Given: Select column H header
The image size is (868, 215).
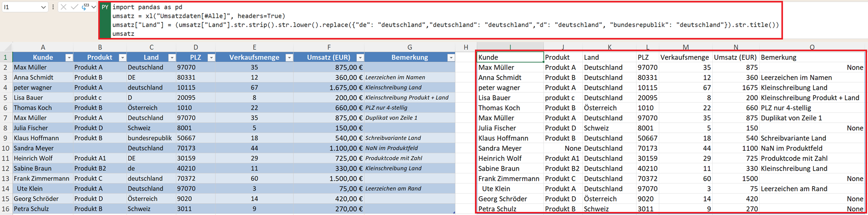Looking at the screenshot, I should coord(466,47).
